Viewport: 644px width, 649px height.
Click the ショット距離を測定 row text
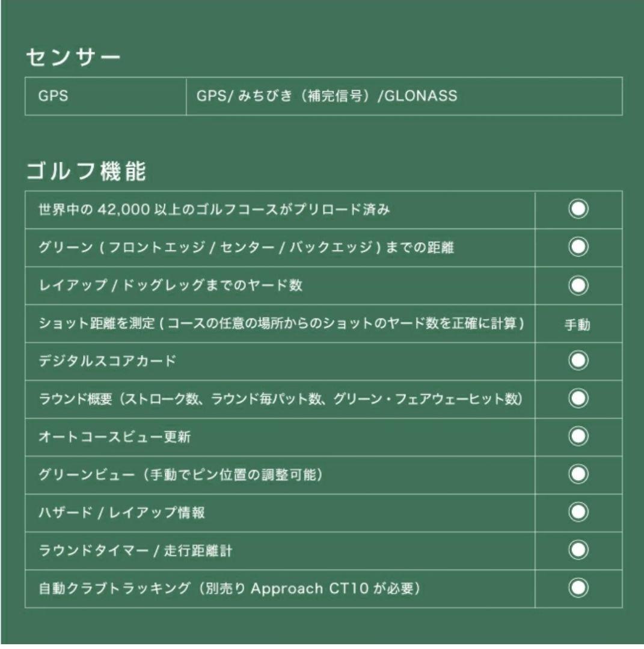tap(281, 323)
